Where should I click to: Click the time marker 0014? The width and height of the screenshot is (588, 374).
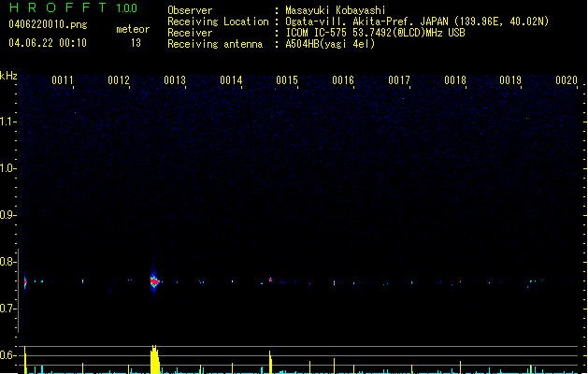coord(231,80)
